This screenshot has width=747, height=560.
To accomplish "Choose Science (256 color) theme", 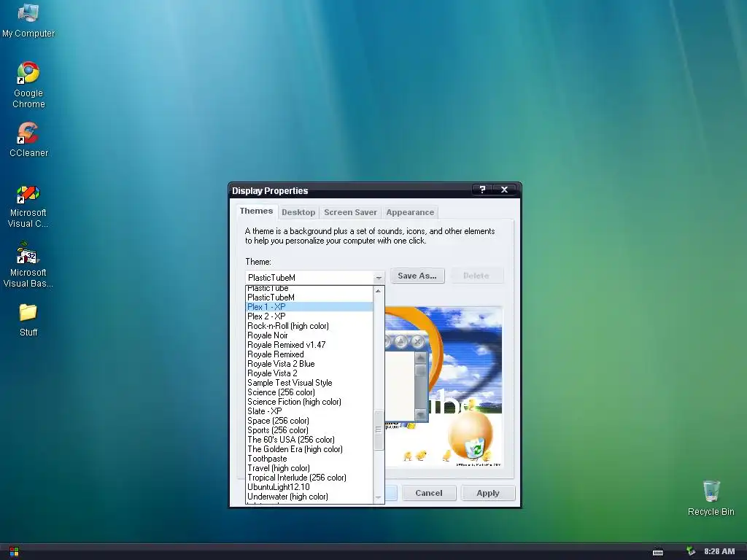I will pyautogui.click(x=309, y=392).
